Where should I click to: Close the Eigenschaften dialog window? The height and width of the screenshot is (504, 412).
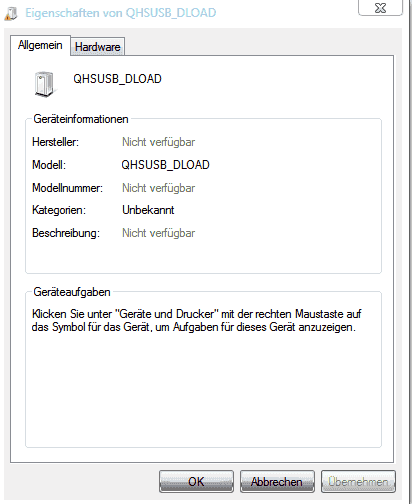point(380,8)
